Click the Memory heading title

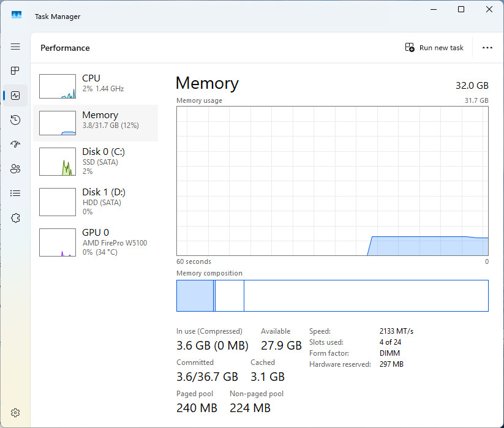pyautogui.click(x=208, y=83)
